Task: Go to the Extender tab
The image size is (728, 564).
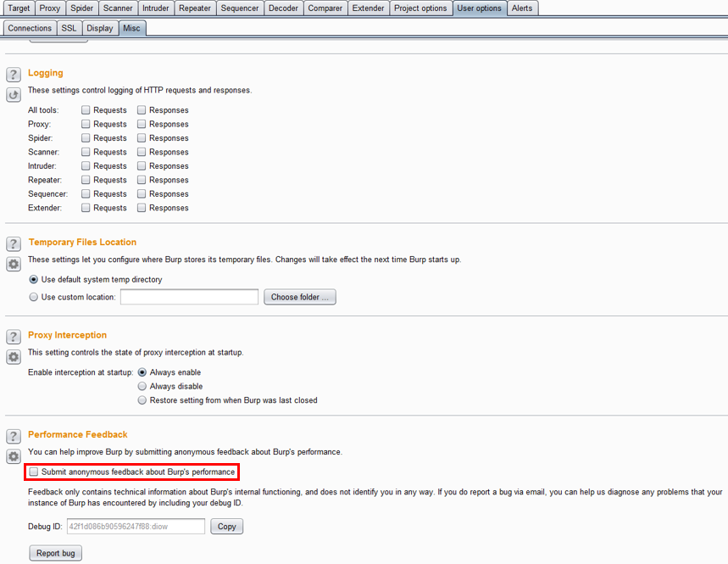Action: (368, 8)
